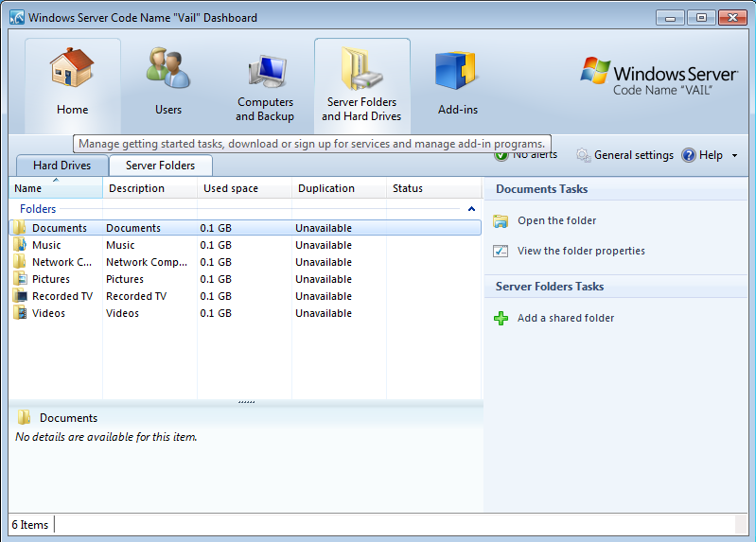Click the Documents title in details pane
The height and width of the screenshot is (542, 756).
[x=68, y=418]
